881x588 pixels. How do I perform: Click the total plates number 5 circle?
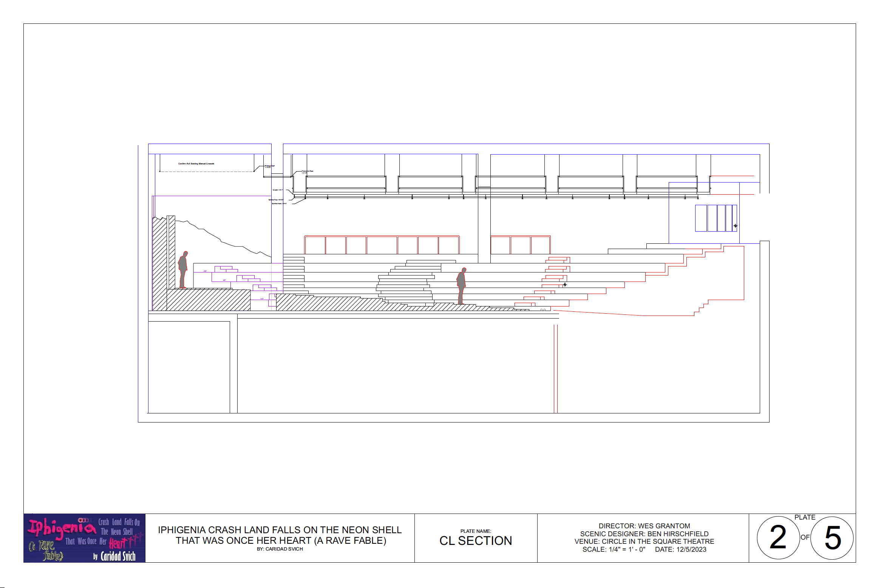pos(832,537)
